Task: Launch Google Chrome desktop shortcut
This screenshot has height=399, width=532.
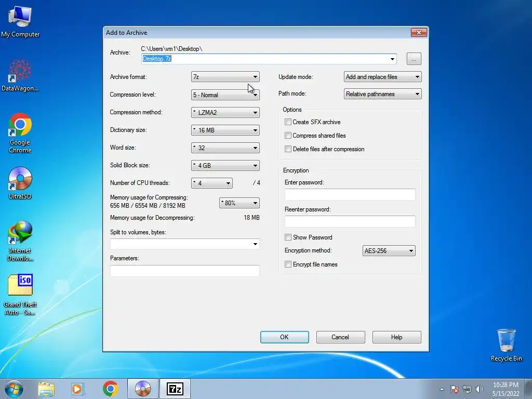Action: click(x=20, y=132)
